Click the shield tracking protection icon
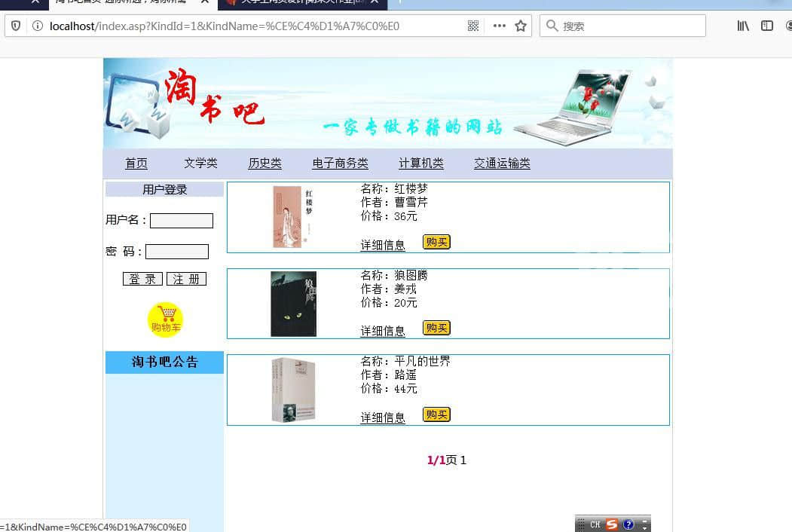 pos(15,26)
